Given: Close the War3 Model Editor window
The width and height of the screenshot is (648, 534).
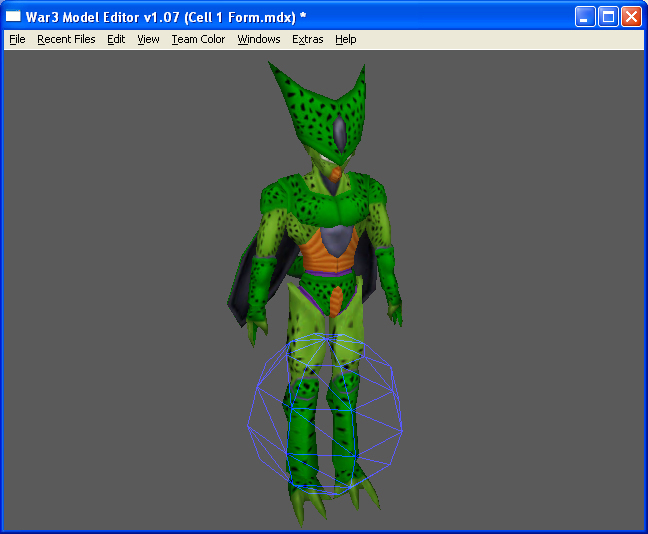Looking at the screenshot, I should (631, 17).
